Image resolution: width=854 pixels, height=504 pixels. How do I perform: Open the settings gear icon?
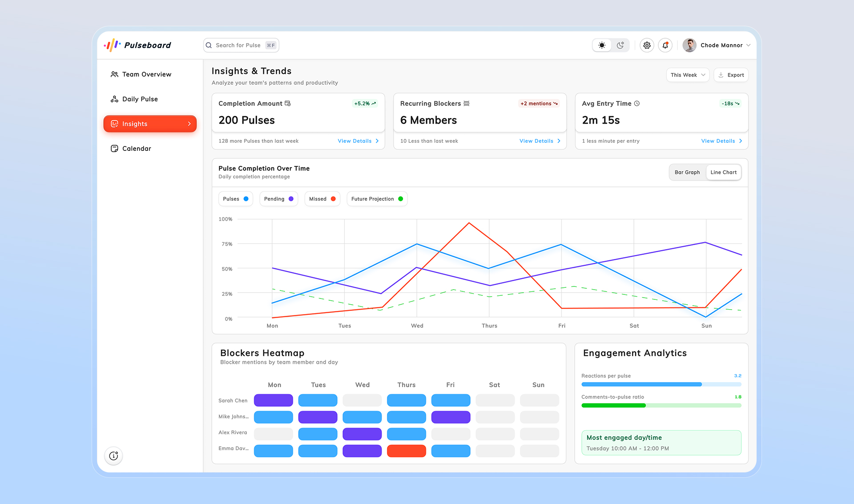(647, 45)
